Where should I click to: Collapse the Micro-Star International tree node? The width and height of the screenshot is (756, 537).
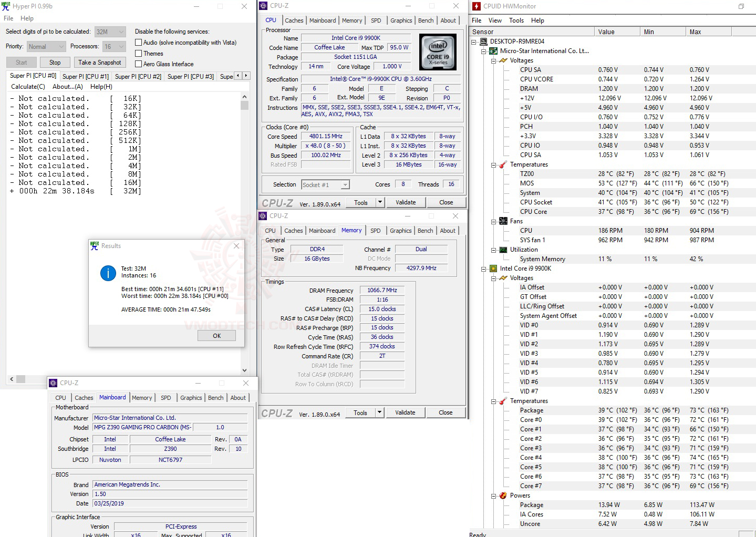coord(483,51)
